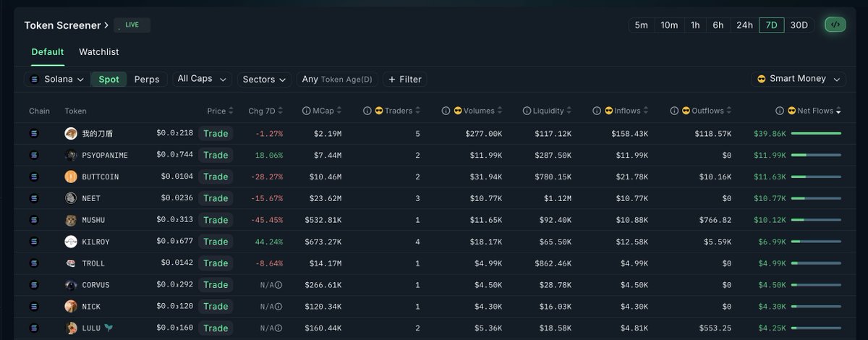Image resolution: width=868 pixels, height=340 pixels.
Task: Select the Spot market toggle
Action: point(109,79)
